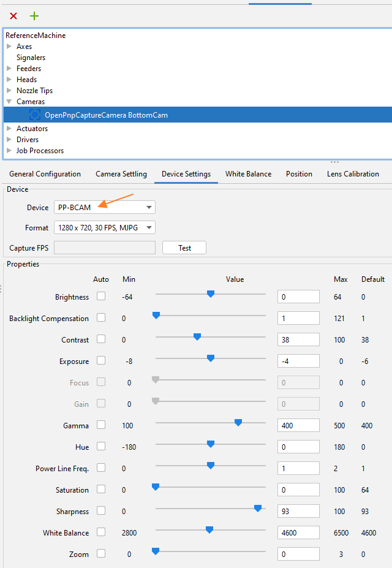This screenshot has height=568, width=392.
Task: Click the Contrast value input field
Action: point(298,339)
